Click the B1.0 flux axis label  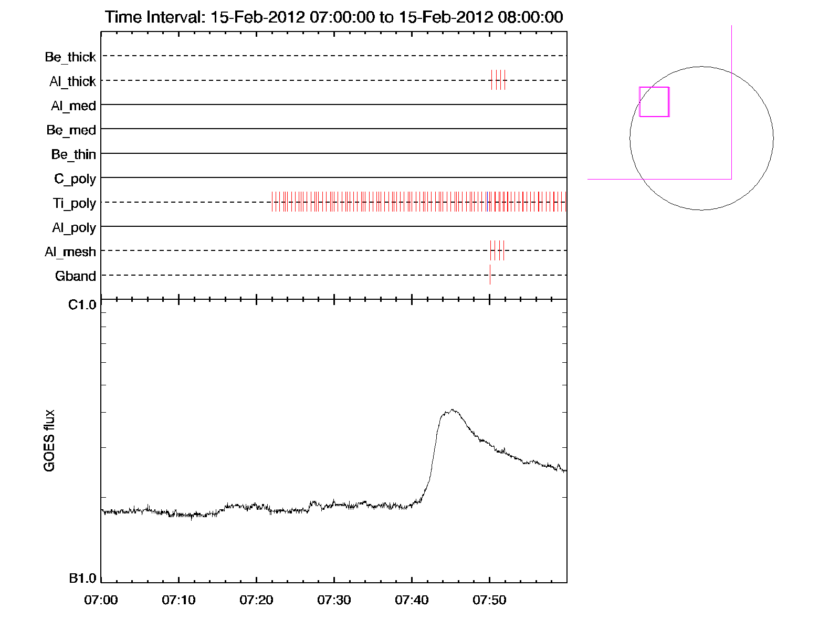(82, 579)
